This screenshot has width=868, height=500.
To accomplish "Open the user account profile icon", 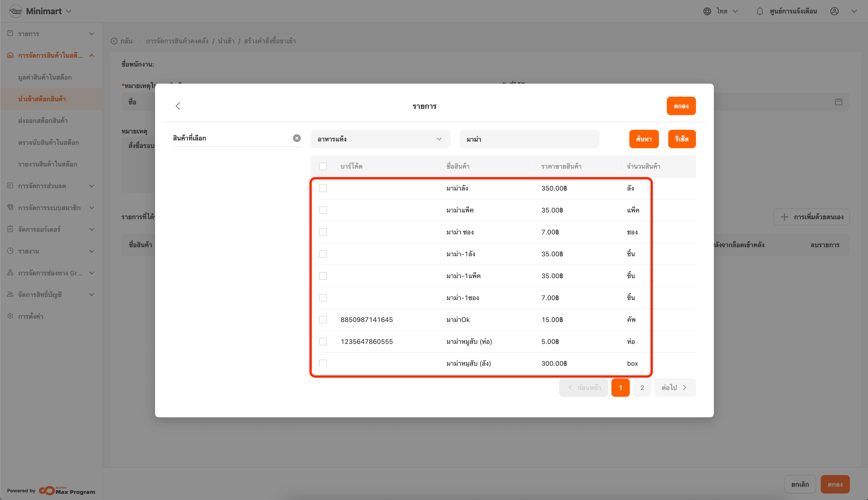I will coord(834,11).
